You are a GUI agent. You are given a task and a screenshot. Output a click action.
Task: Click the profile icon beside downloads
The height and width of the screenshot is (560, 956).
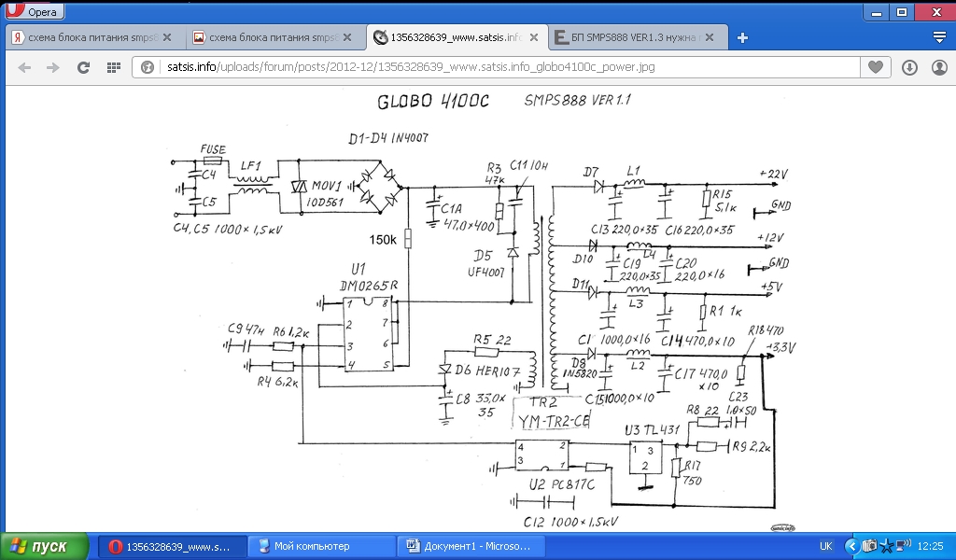pos(937,67)
